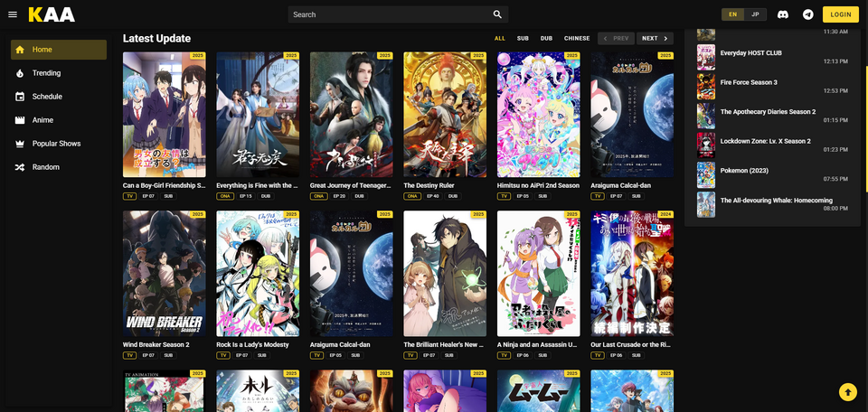Click the Latest Update heading
Screen dimensions: 868x412
click(156, 38)
